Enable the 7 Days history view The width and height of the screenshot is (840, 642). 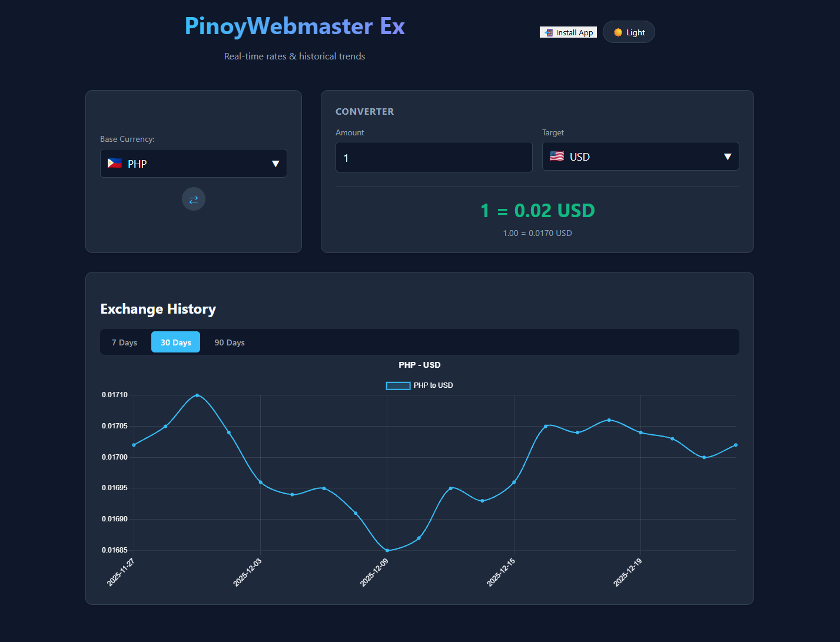[124, 342]
